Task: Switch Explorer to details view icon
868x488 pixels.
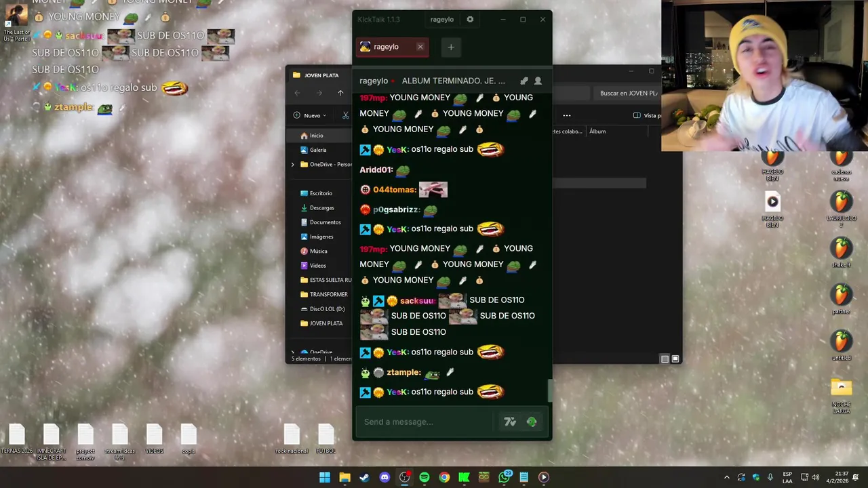Action: pyautogui.click(x=665, y=359)
